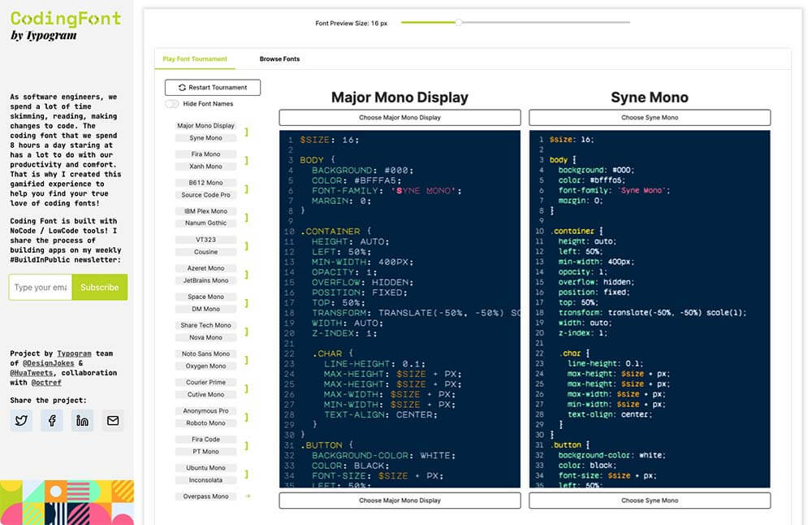The width and height of the screenshot is (812, 525).
Task: Select Cutive Mono in bracket list
Action: (205, 395)
